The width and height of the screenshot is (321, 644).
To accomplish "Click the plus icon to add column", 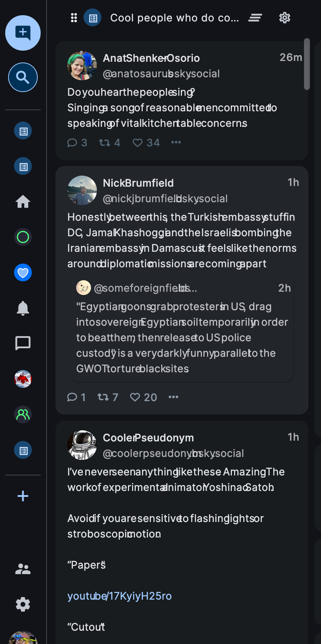I will [23, 496].
